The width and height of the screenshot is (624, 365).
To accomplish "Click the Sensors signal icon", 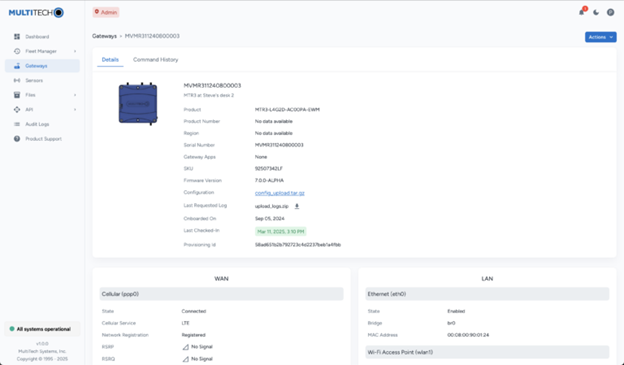I will coord(17,80).
